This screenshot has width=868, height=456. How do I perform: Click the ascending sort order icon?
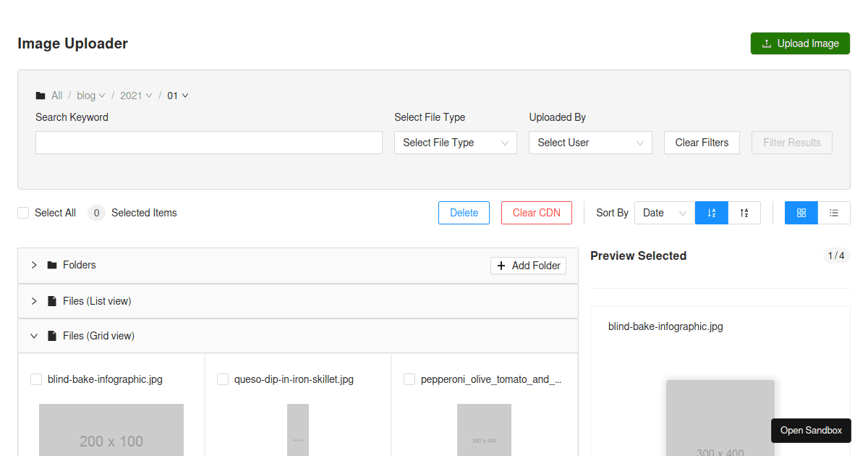click(712, 213)
